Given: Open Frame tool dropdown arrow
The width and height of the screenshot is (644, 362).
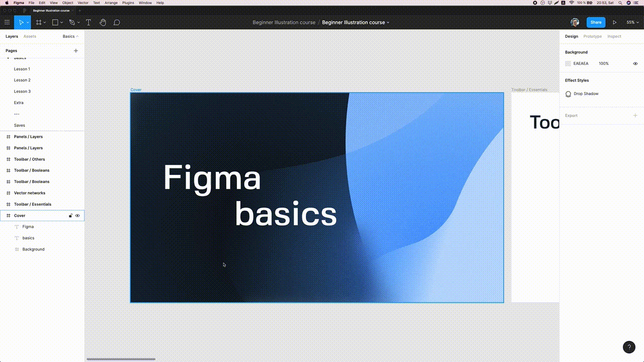Looking at the screenshot, I should (x=45, y=23).
